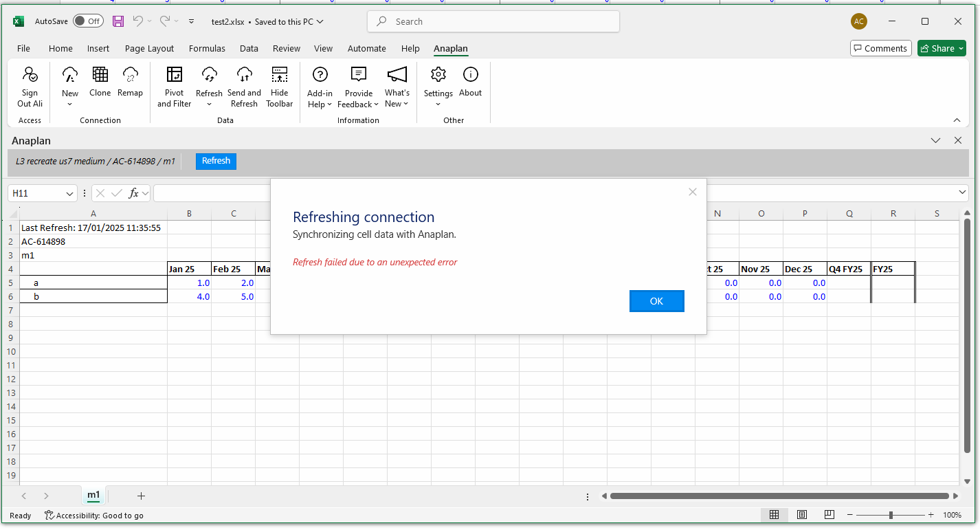Open the Formulas ribbon tab
The width and height of the screenshot is (980, 530).
[x=207, y=49]
